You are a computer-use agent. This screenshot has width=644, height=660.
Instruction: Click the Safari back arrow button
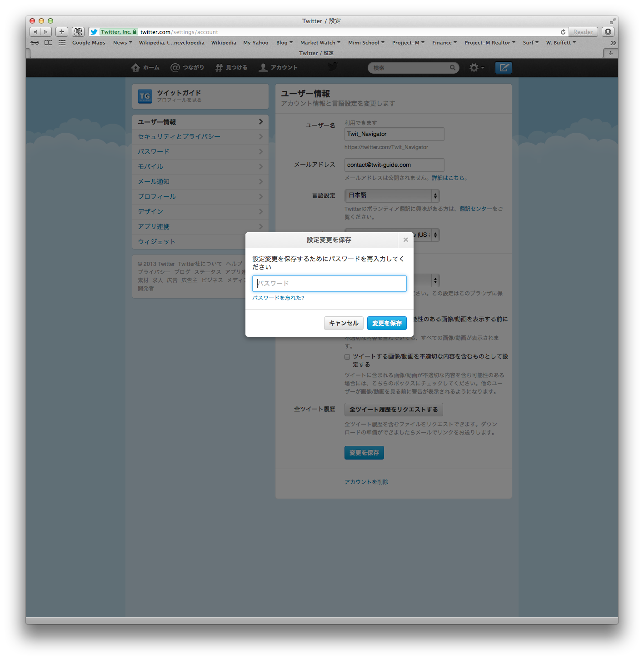point(35,32)
